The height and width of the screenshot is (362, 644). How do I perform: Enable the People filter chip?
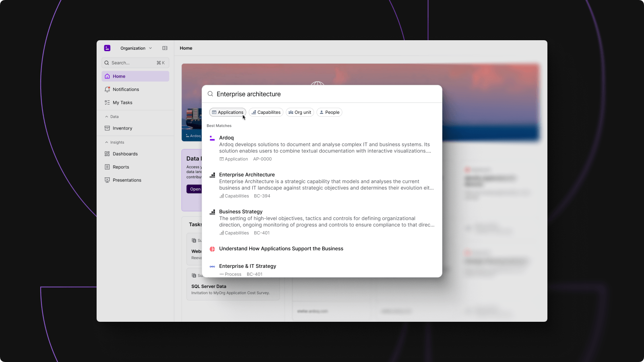[x=329, y=113]
